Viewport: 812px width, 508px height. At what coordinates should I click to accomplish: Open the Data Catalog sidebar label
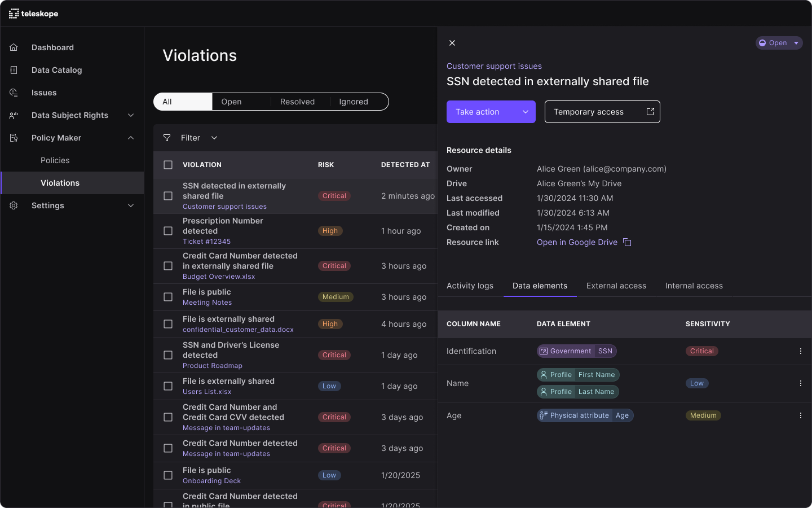[x=56, y=70]
